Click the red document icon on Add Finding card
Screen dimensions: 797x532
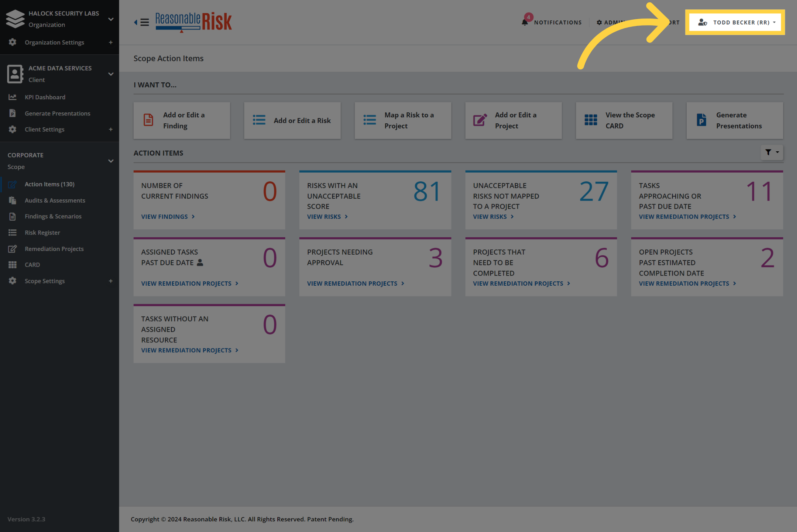[149, 120]
